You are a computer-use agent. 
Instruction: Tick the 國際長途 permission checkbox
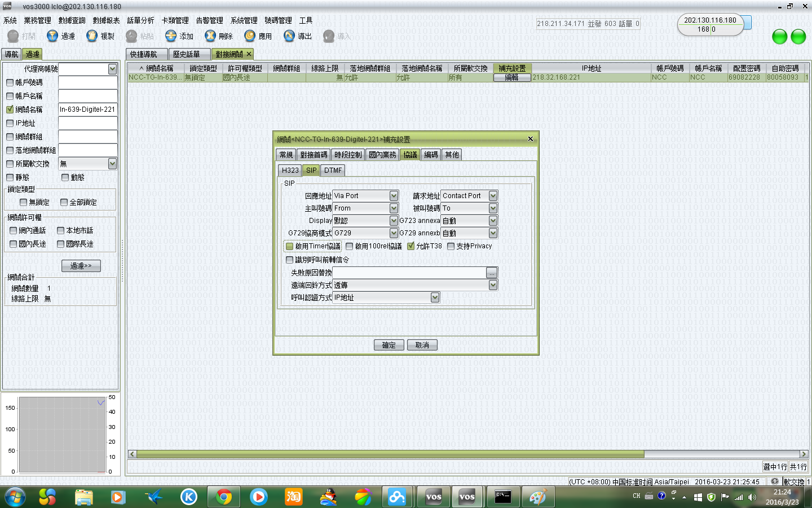60,244
